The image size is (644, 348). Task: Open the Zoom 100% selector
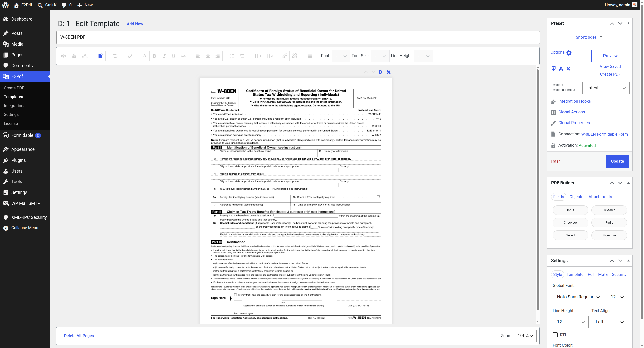point(525,336)
